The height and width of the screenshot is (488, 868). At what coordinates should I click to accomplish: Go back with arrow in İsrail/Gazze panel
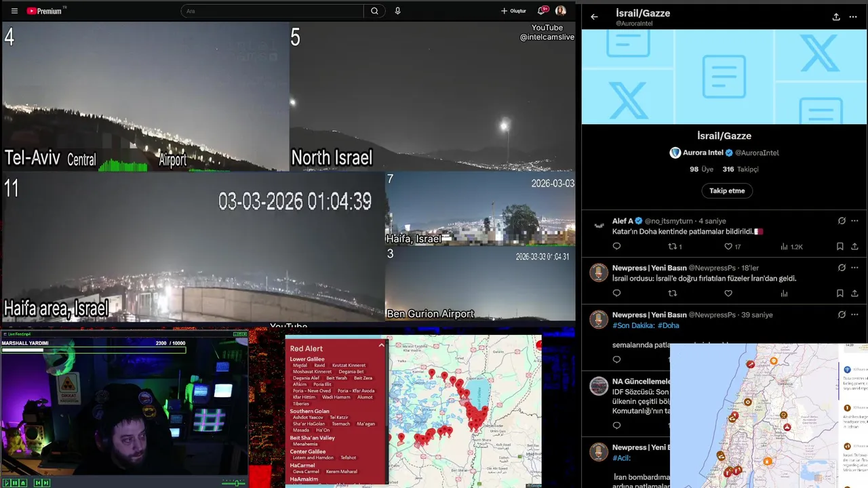coord(594,17)
